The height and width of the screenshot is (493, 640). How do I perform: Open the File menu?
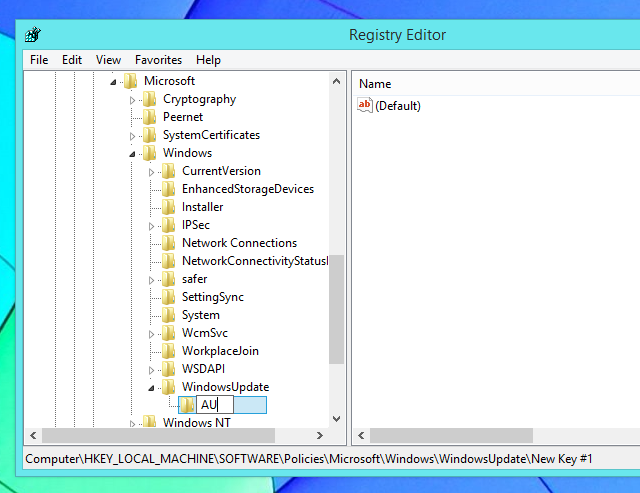(x=39, y=60)
